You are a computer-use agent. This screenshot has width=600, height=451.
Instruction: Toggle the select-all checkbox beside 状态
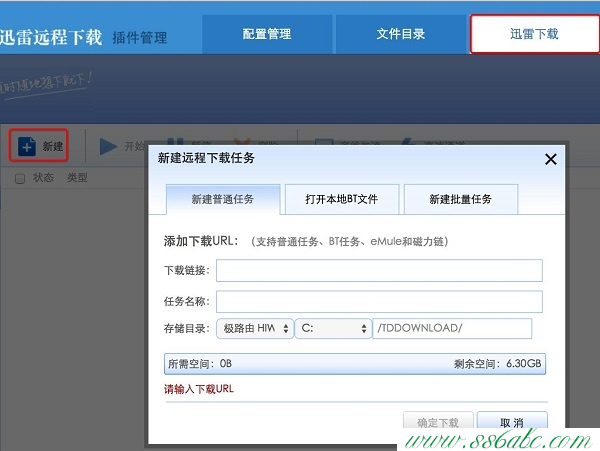20,179
